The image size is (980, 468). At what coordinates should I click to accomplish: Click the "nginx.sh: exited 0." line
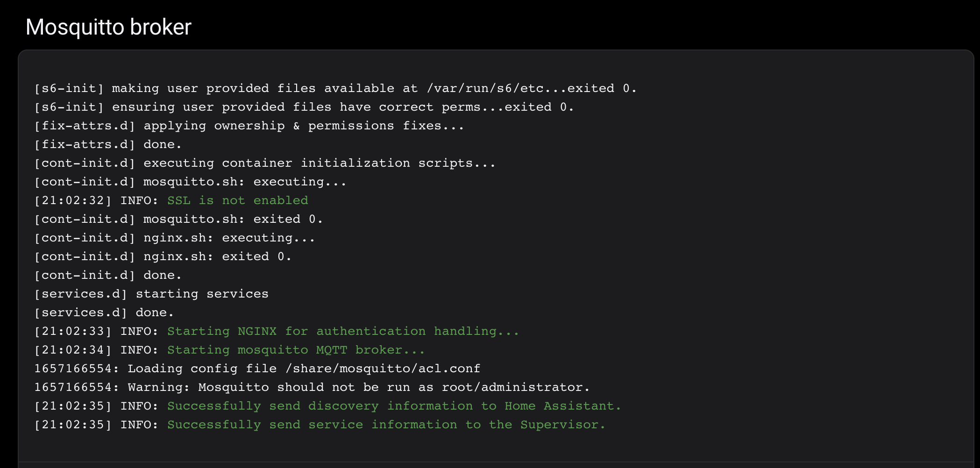point(163,256)
